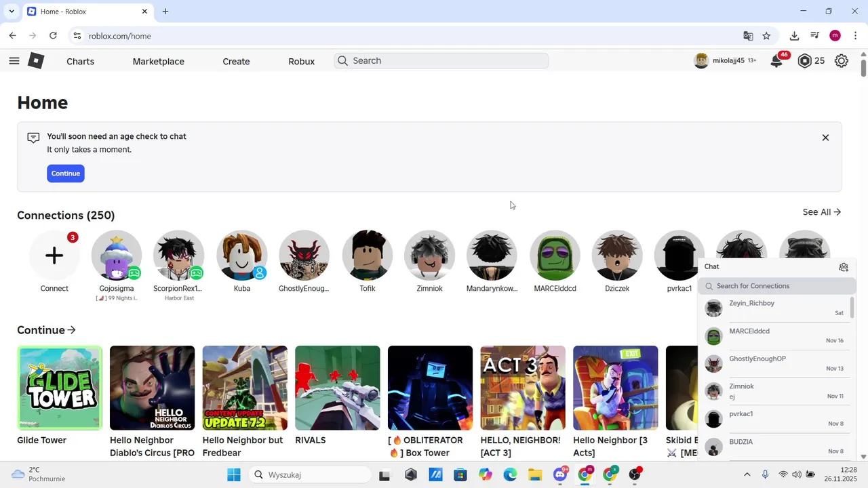Viewport: 868px width, 488px height.
Task: Open the Glide Tower game thumbnail
Action: pos(60,388)
